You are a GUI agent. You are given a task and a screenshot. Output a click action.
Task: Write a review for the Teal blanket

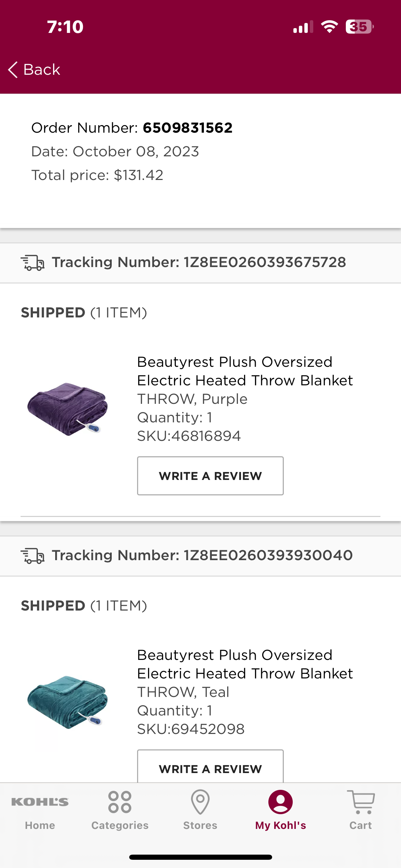(210, 767)
